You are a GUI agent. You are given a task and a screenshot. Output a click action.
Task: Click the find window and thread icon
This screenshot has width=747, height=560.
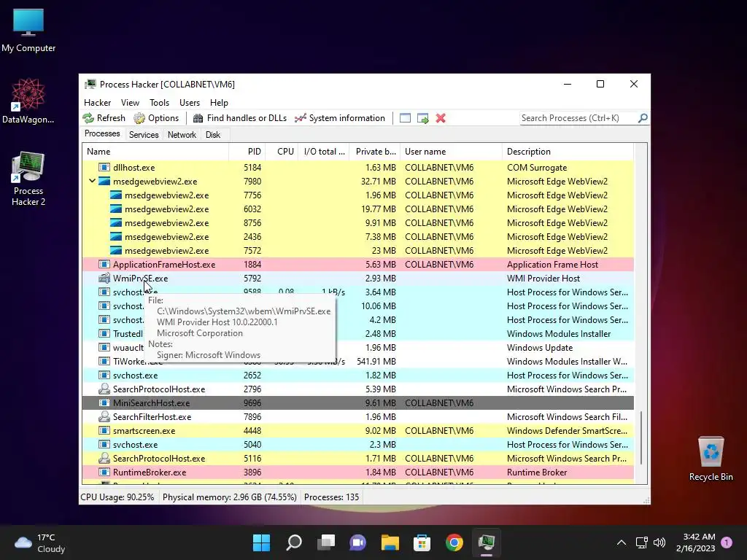pos(422,118)
